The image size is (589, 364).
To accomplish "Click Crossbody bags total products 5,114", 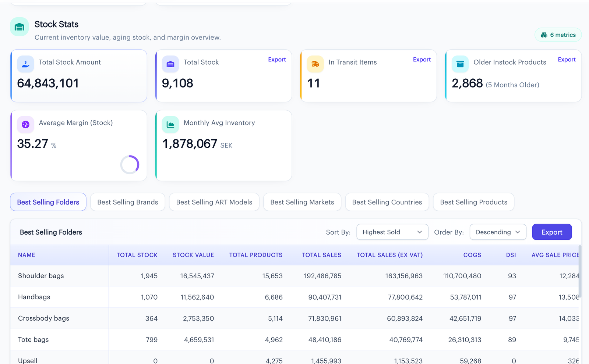I will (275, 319).
